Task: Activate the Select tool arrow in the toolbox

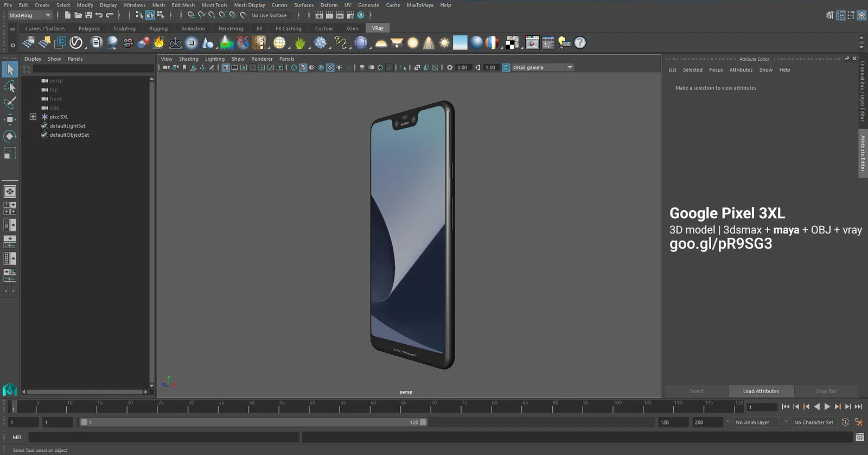Action: coord(10,69)
